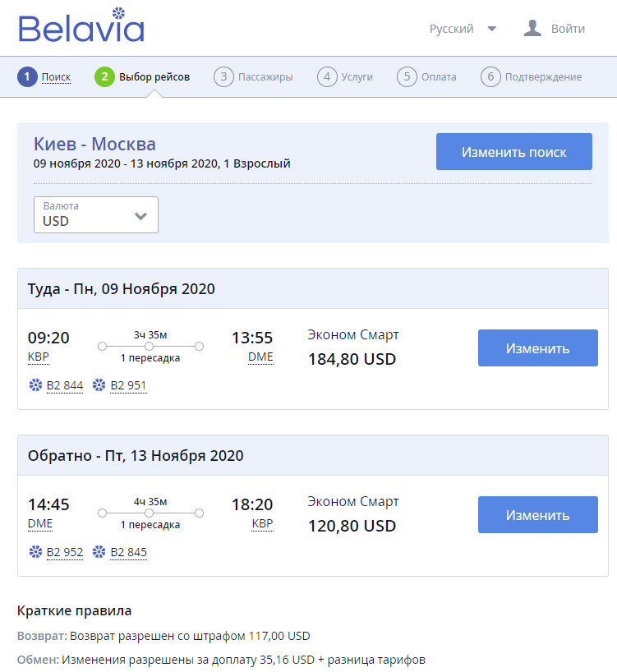This screenshot has width=617, height=672.
Task: Click the chevron arrow in currency box
Action: tap(140, 216)
